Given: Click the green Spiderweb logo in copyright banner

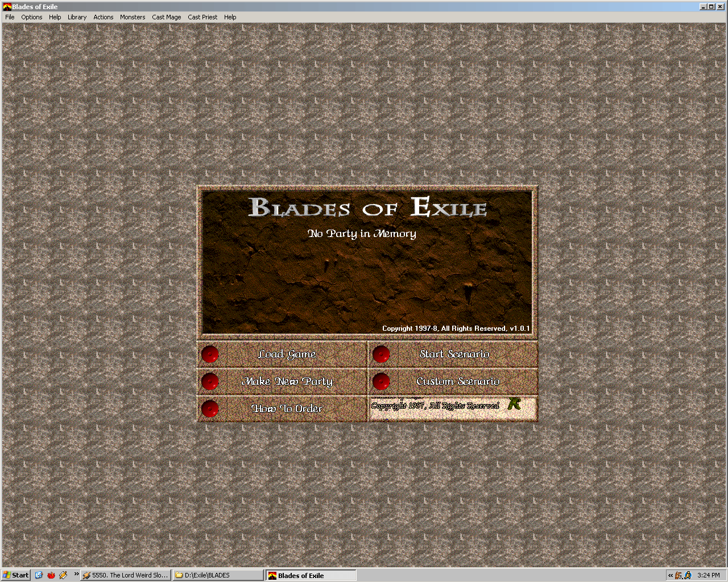Looking at the screenshot, I should click(514, 404).
